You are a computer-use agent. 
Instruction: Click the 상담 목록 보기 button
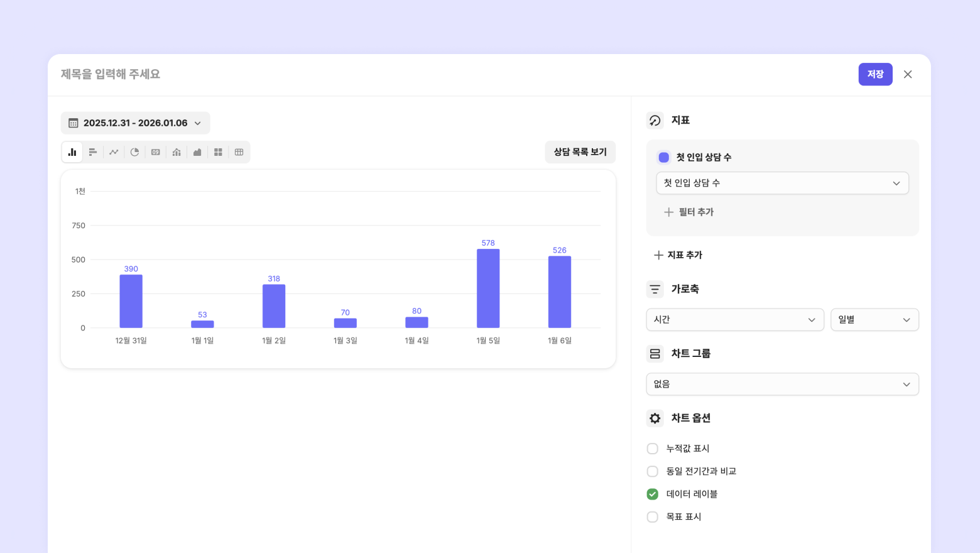580,152
